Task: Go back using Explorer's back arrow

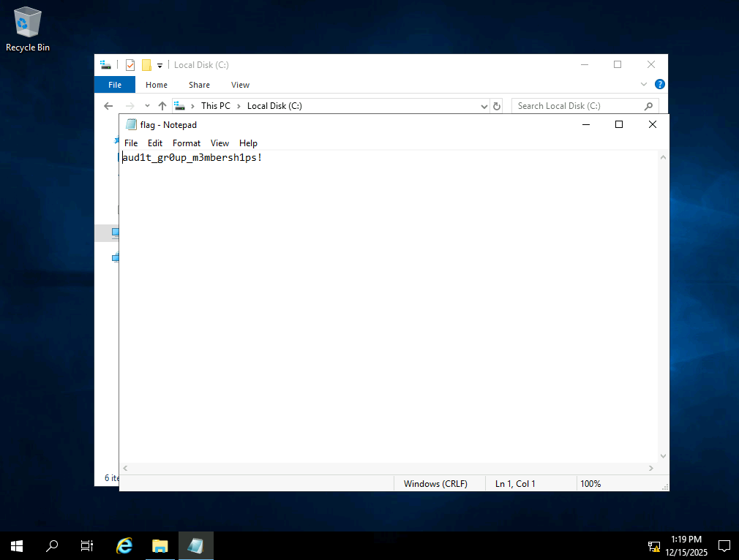Action: pyautogui.click(x=108, y=106)
